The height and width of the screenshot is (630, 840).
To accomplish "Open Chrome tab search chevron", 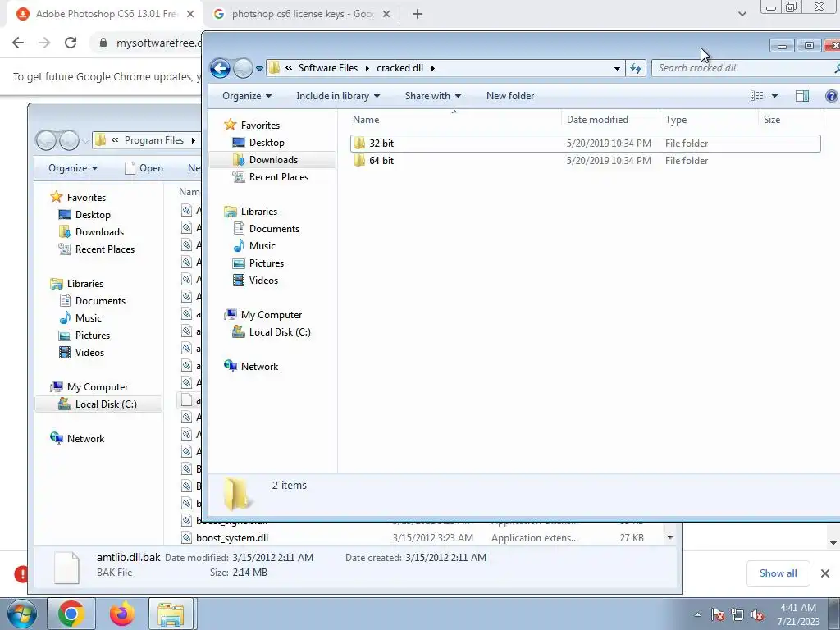I will (x=742, y=15).
